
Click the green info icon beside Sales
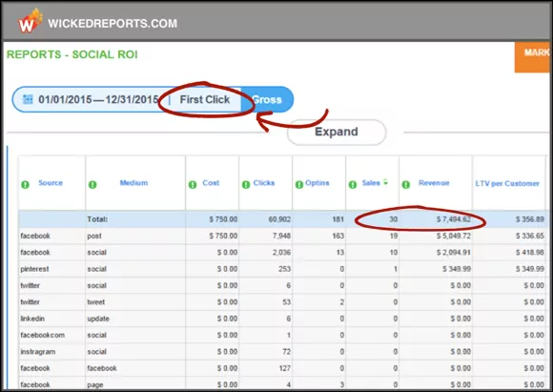[353, 184]
